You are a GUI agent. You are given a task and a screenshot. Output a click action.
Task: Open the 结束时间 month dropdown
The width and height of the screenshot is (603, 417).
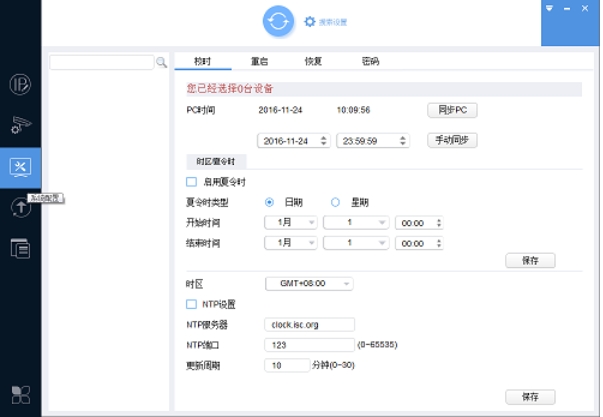pos(291,243)
